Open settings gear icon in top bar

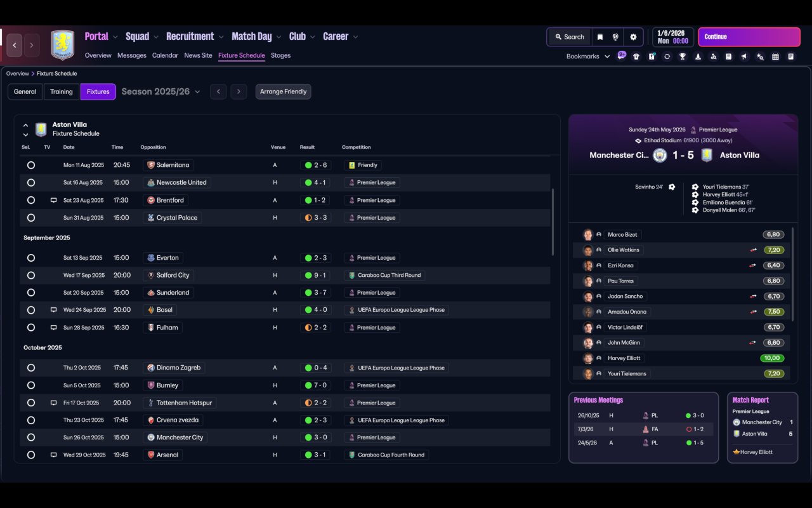(633, 37)
